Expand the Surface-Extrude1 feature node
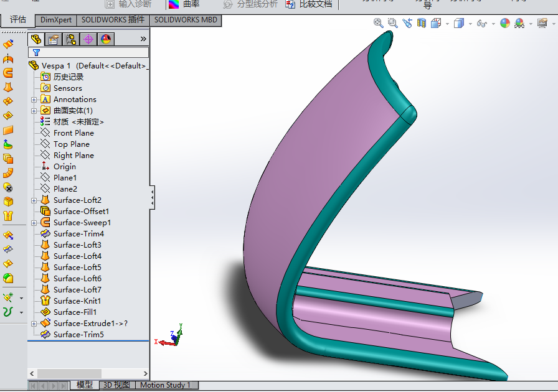 pos(34,324)
